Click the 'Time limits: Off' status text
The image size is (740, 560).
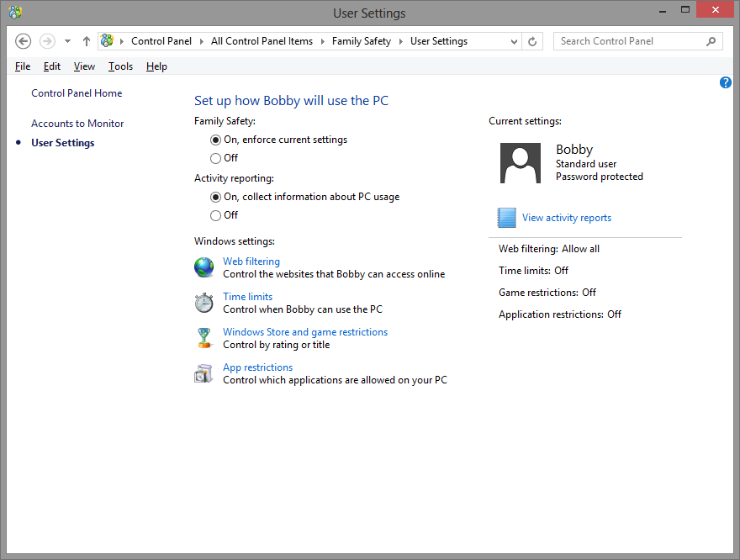533,271
